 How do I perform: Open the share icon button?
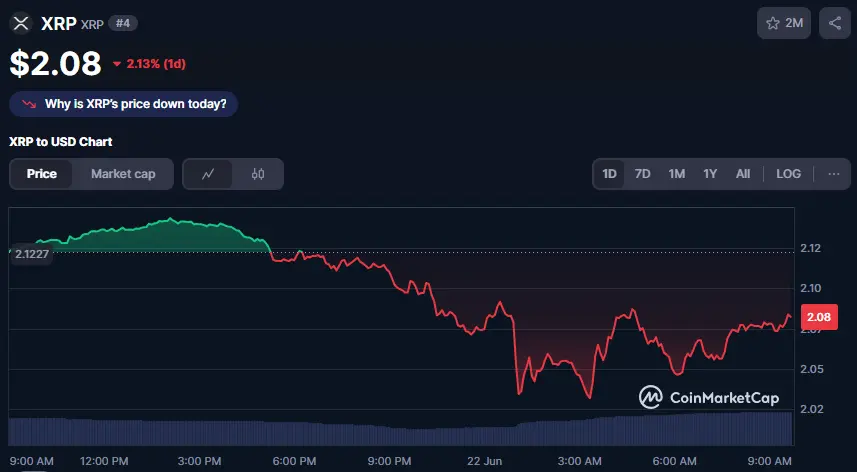click(835, 23)
